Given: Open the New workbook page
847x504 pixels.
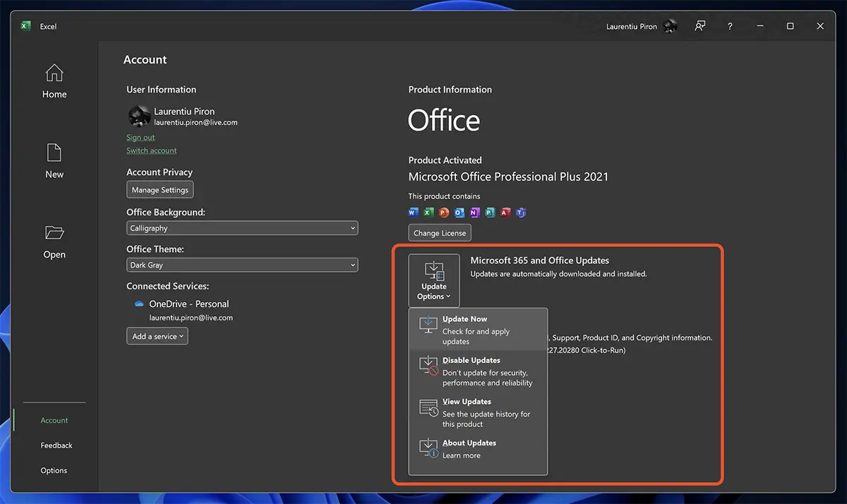Looking at the screenshot, I should click(54, 161).
